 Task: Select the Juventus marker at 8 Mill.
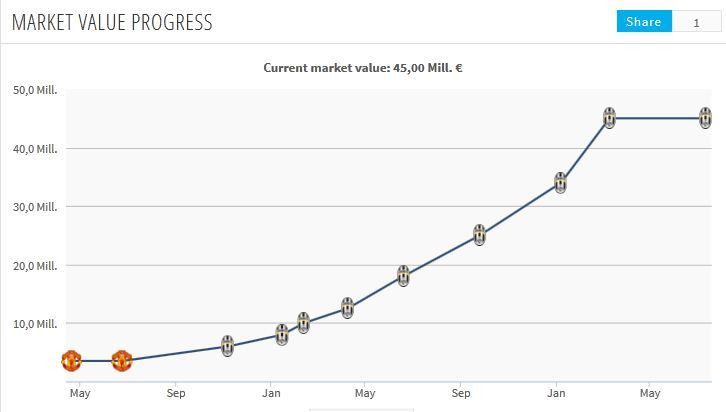[x=282, y=335]
